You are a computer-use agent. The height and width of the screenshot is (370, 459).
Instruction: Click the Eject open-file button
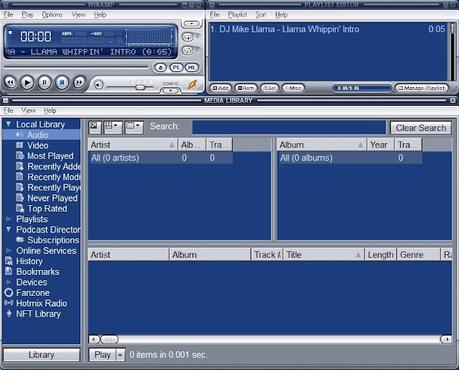[160, 68]
